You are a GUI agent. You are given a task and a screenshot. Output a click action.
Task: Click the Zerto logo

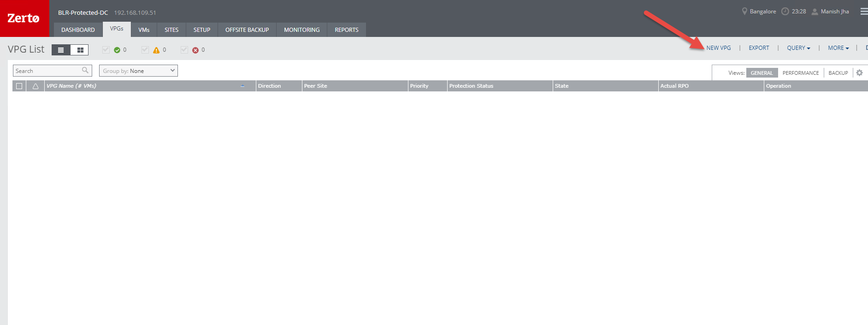click(24, 18)
